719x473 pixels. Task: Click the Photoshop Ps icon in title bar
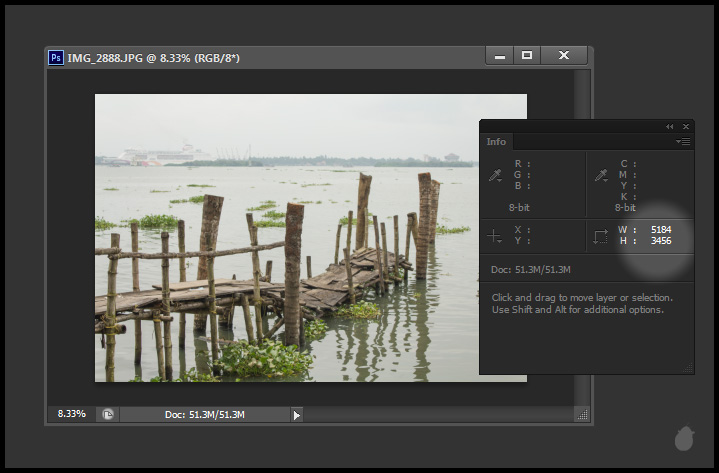pyautogui.click(x=56, y=58)
